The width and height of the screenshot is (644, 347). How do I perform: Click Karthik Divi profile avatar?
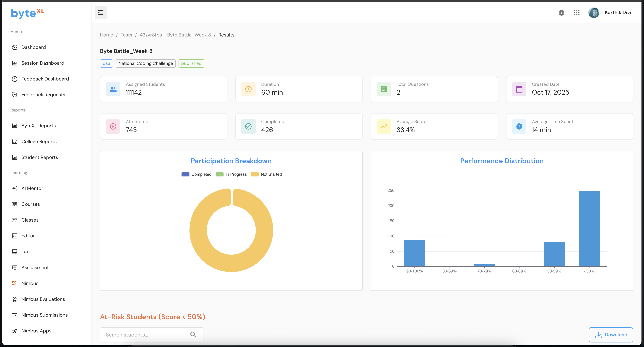[x=594, y=13]
